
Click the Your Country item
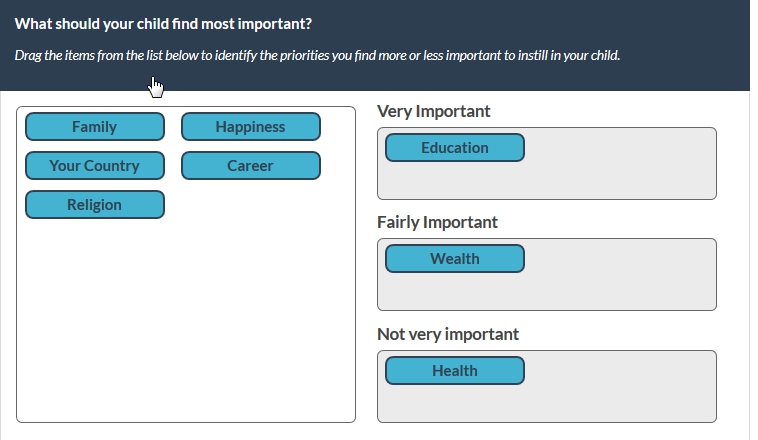coord(95,166)
